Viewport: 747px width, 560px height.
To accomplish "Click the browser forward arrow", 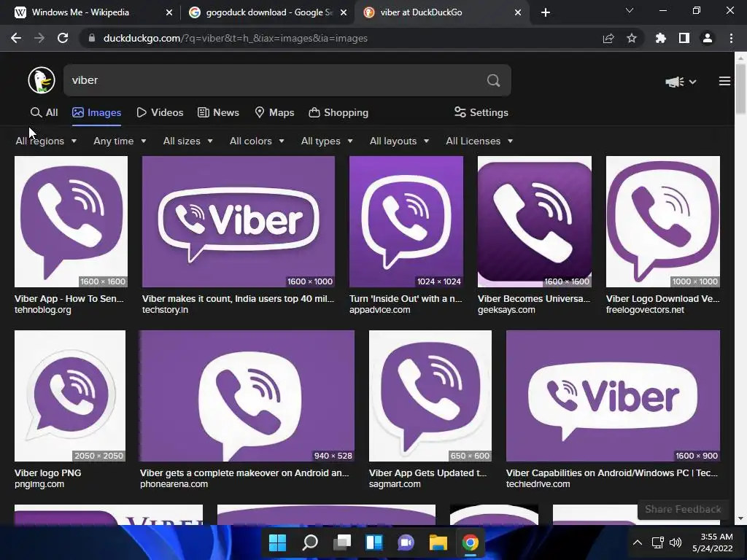I will point(39,38).
